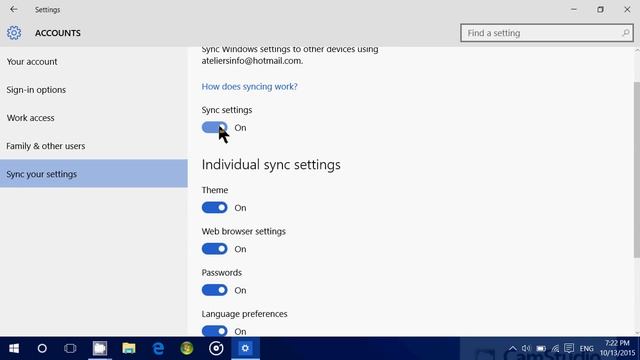
Task: Open the network Wi-Fi tray icon
Action: [x=555, y=348]
